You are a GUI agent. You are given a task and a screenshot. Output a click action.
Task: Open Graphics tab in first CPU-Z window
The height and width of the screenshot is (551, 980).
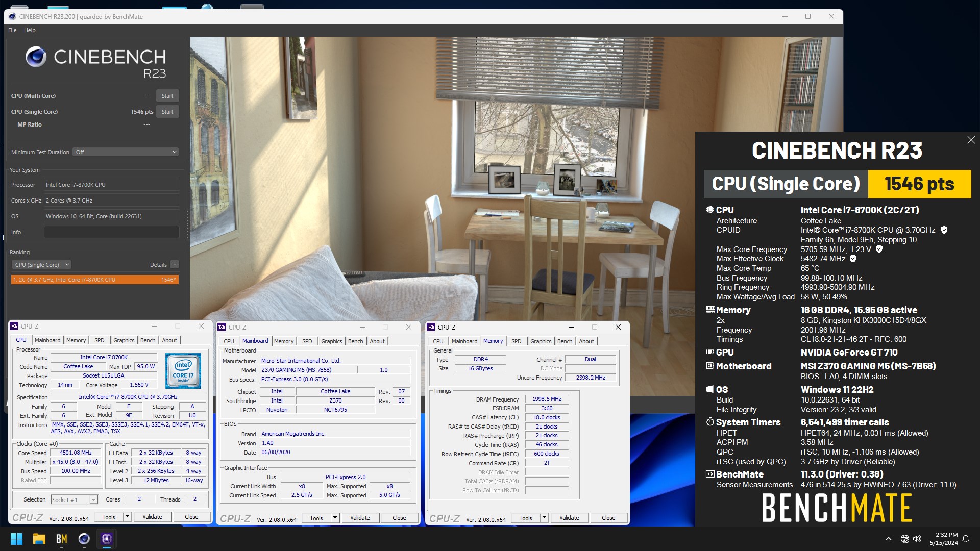124,340
